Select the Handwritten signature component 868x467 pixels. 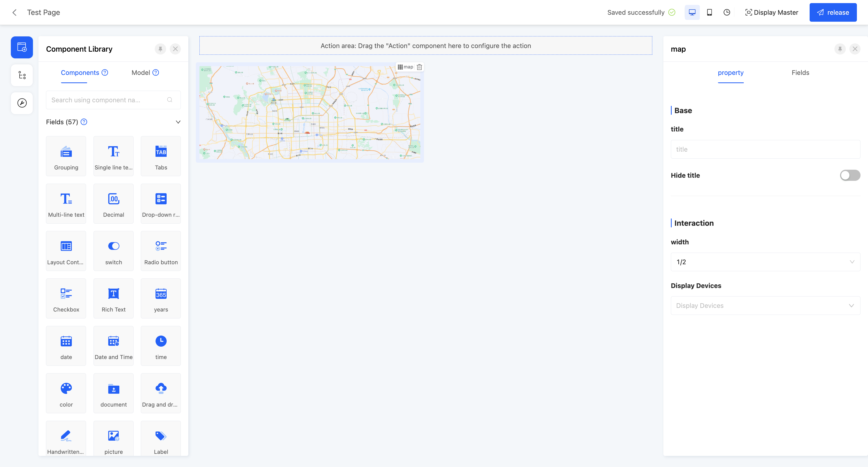[66, 439]
